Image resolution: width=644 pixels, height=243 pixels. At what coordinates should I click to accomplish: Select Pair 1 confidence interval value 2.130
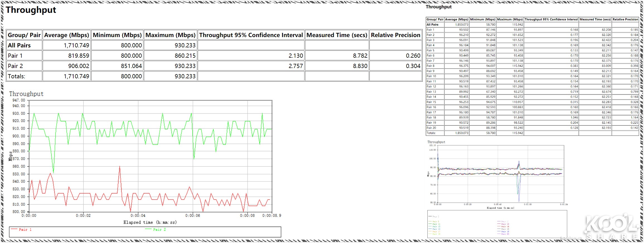pos(296,56)
